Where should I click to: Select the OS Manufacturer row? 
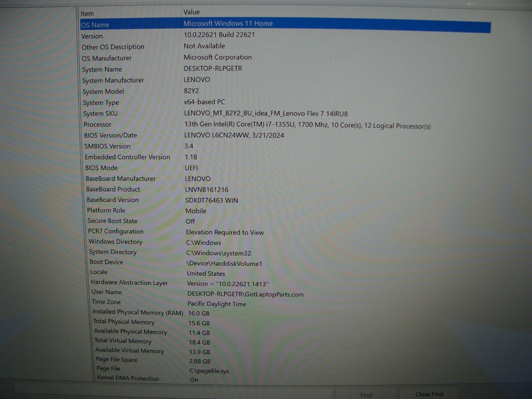(106, 58)
